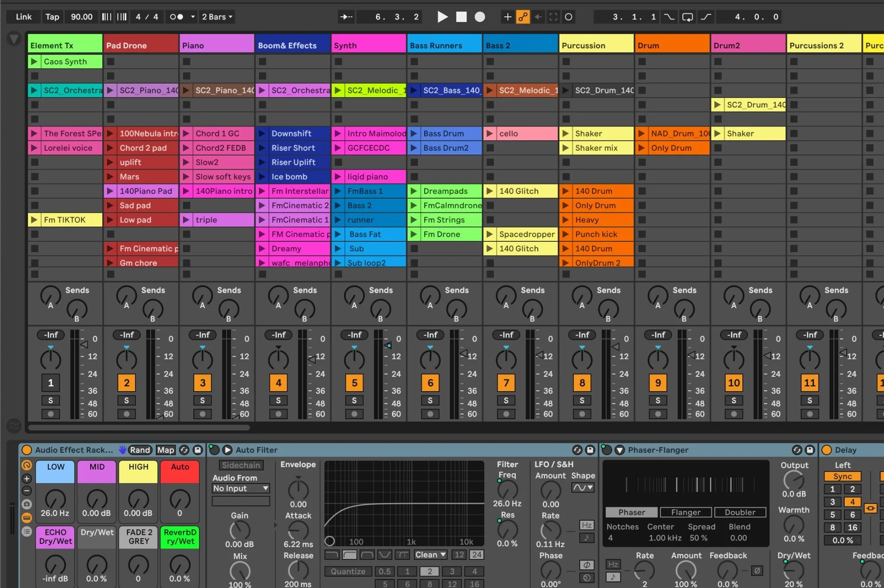The image size is (884, 588).
Task: Toggle the Automation Arm icon
Action: [x=523, y=17]
